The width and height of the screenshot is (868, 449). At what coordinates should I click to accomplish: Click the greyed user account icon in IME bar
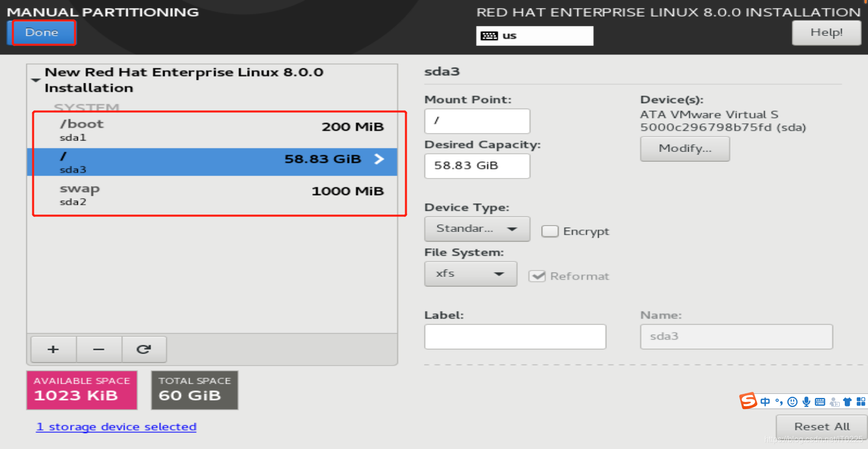tap(834, 402)
